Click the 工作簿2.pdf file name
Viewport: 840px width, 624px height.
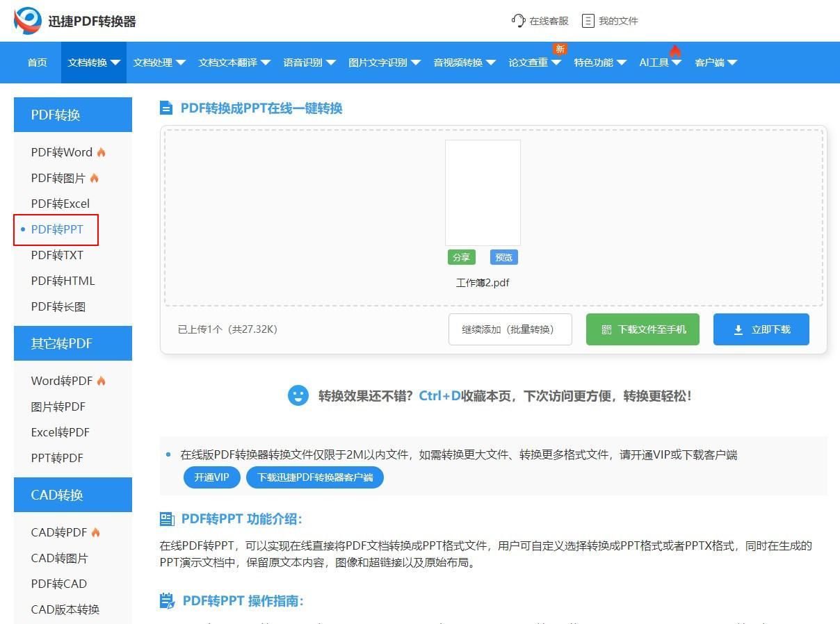(x=483, y=283)
